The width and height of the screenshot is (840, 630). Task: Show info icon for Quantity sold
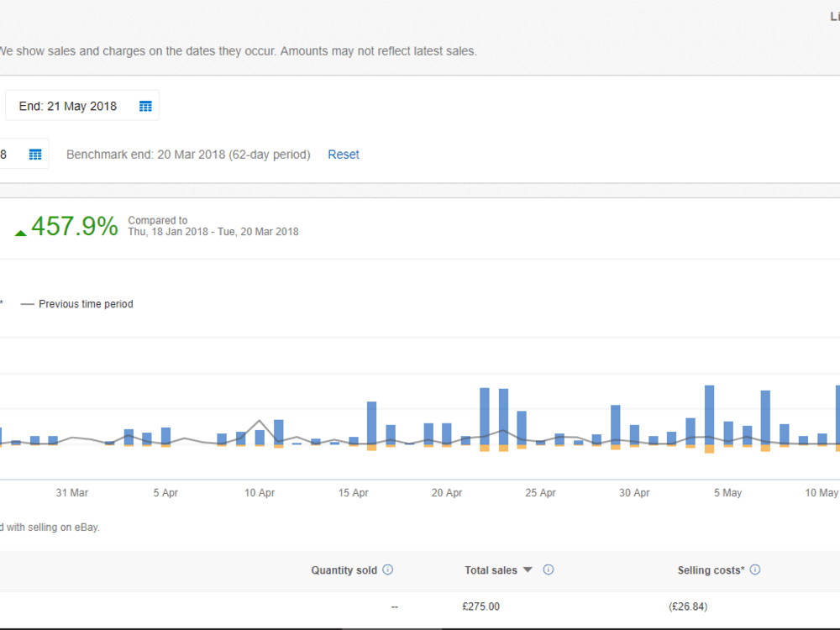coord(388,570)
